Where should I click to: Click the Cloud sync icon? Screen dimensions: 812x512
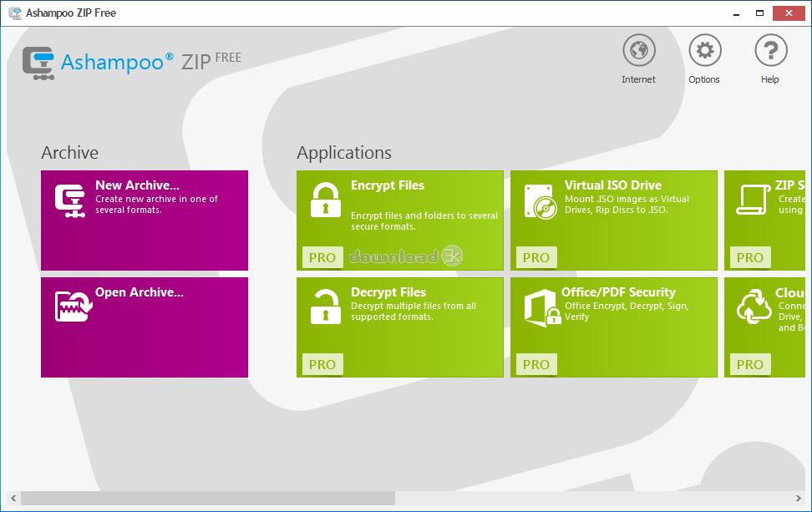point(754,307)
